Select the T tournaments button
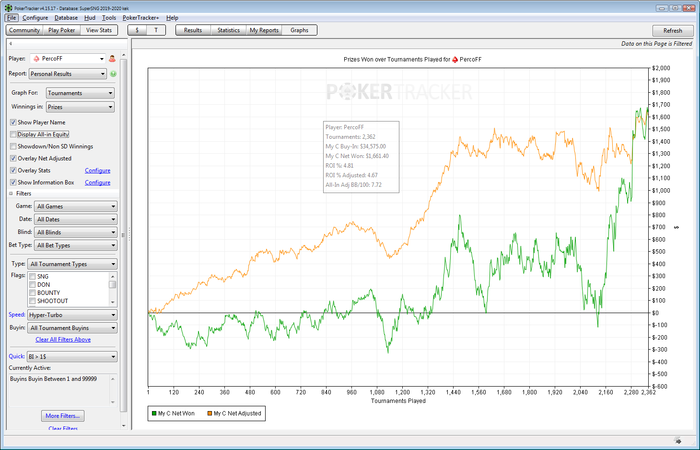The width and height of the screenshot is (700, 450). tap(156, 30)
